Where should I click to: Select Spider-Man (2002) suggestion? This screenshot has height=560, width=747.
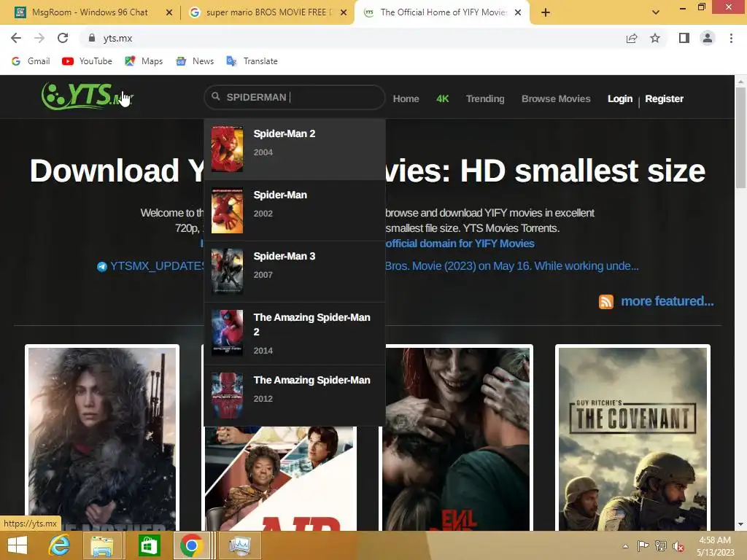[295, 211]
